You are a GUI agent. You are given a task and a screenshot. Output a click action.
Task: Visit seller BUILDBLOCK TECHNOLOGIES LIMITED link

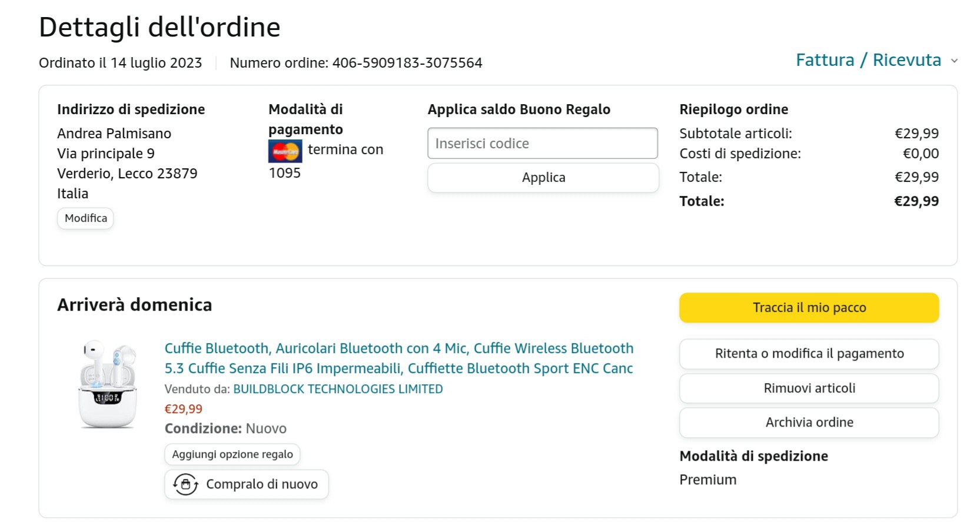[x=338, y=389]
